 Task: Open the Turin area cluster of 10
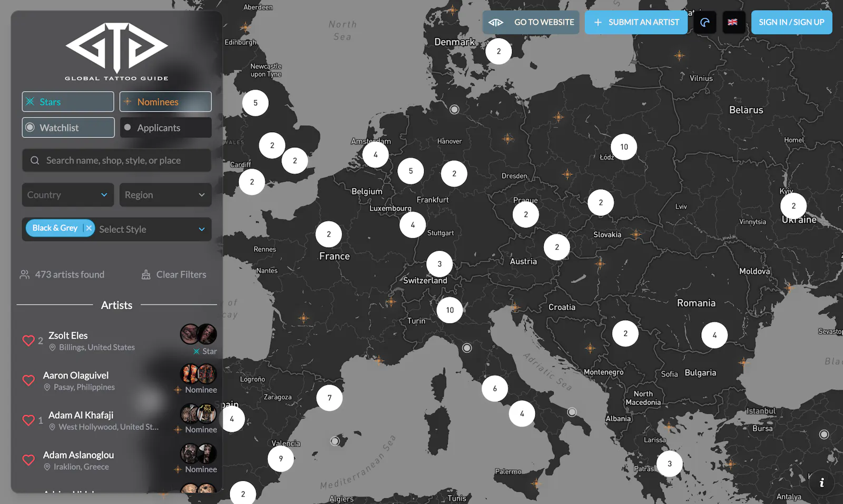(x=450, y=310)
